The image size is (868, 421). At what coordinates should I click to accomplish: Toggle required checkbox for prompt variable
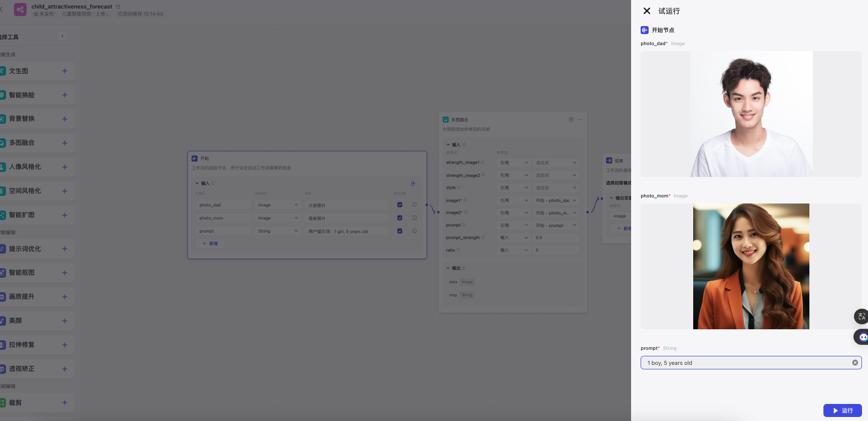click(x=400, y=231)
